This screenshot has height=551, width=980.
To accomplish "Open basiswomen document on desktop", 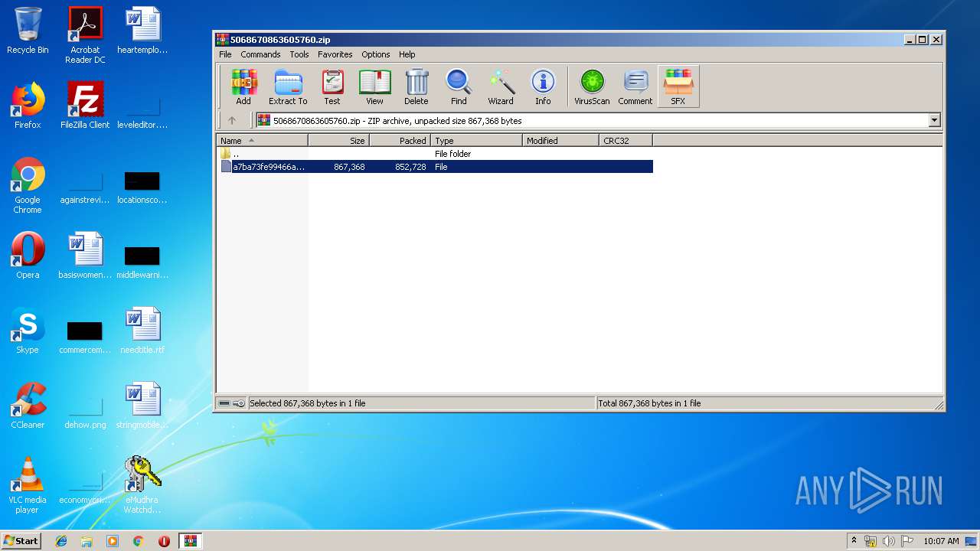I will (85, 256).
